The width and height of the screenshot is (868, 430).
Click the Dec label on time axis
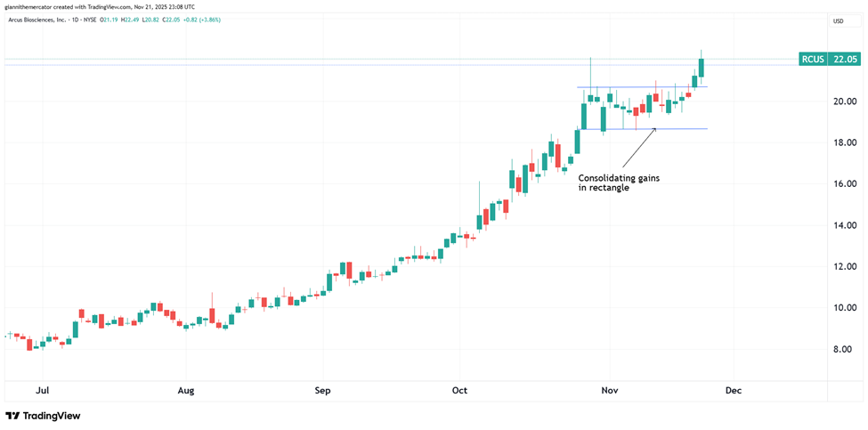pos(734,390)
